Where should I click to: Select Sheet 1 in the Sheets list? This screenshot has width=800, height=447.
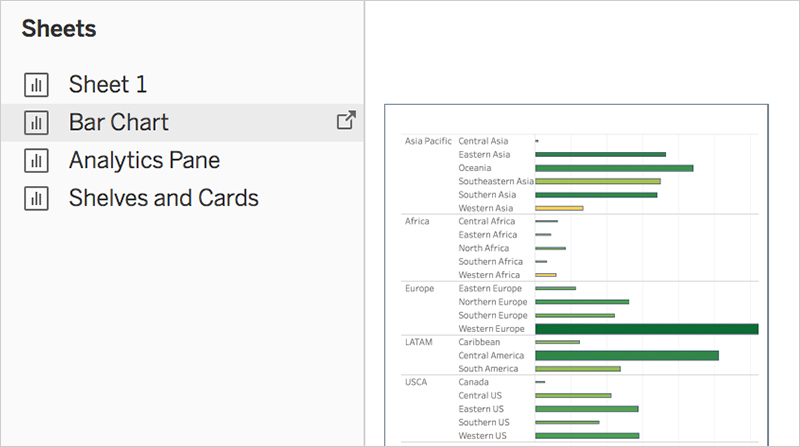click(108, 85)
